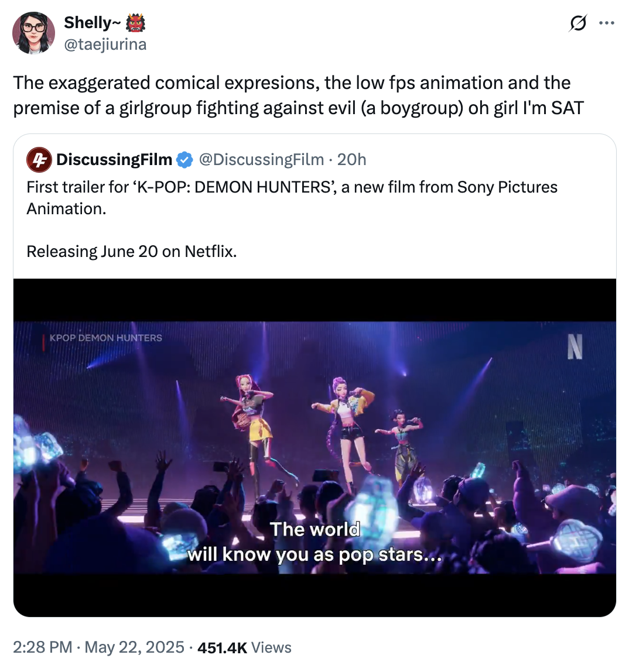
Task: Click the Netflix N logo in video
Action: (575, 347)
